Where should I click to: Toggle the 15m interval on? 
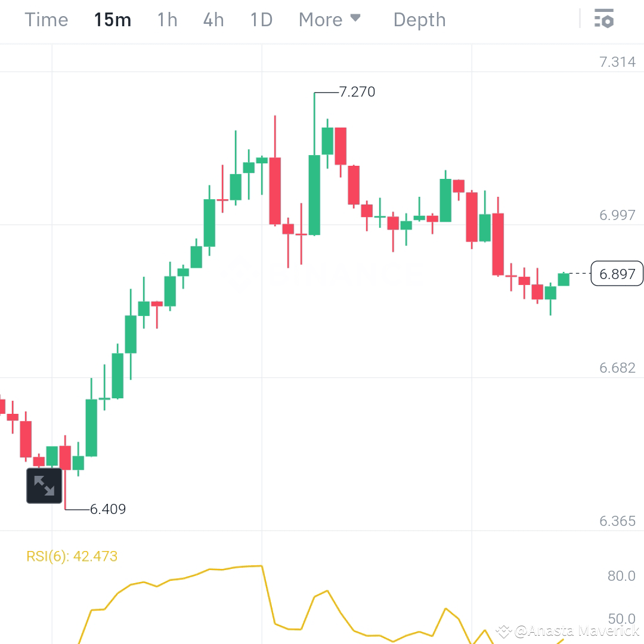(113, 19)
